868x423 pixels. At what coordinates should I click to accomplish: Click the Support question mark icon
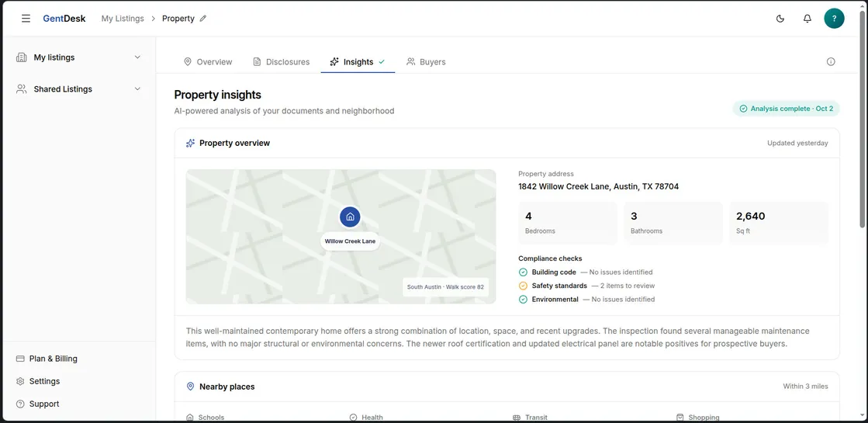[x=20, y=404]
